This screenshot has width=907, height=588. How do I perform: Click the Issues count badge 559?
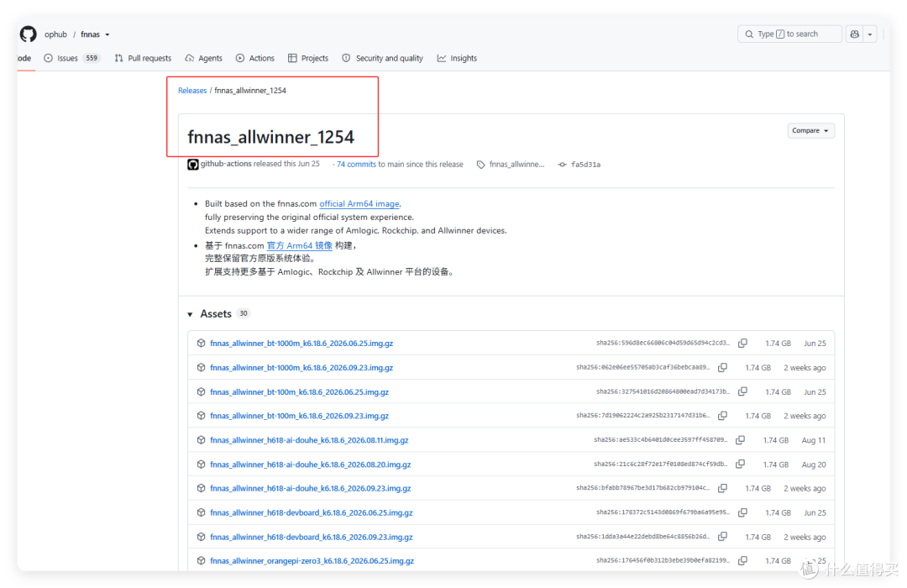point(92,58)
